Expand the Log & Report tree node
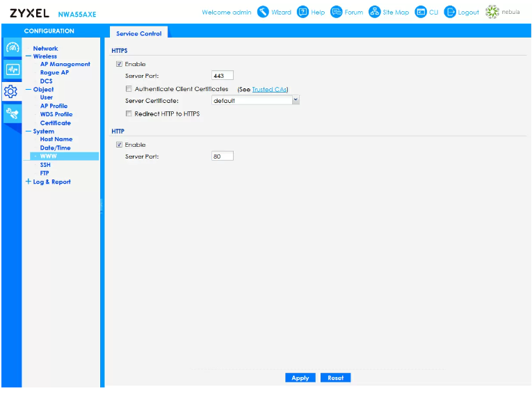 click(29, 182)
